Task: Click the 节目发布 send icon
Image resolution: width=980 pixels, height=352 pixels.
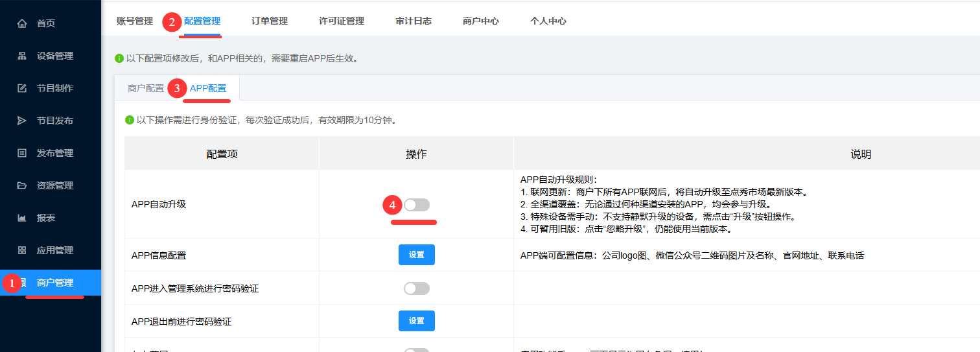Action: point(22,121)
